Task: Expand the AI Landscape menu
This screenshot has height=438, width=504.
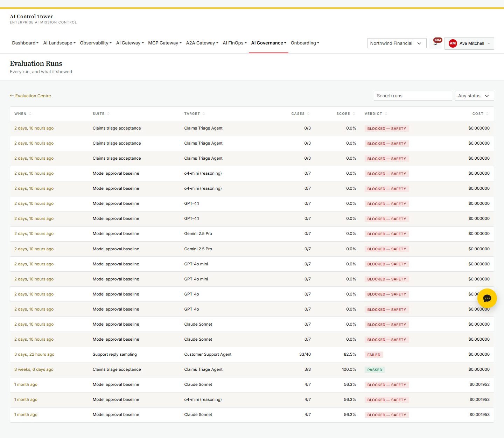Action: (x=59, y=43)
